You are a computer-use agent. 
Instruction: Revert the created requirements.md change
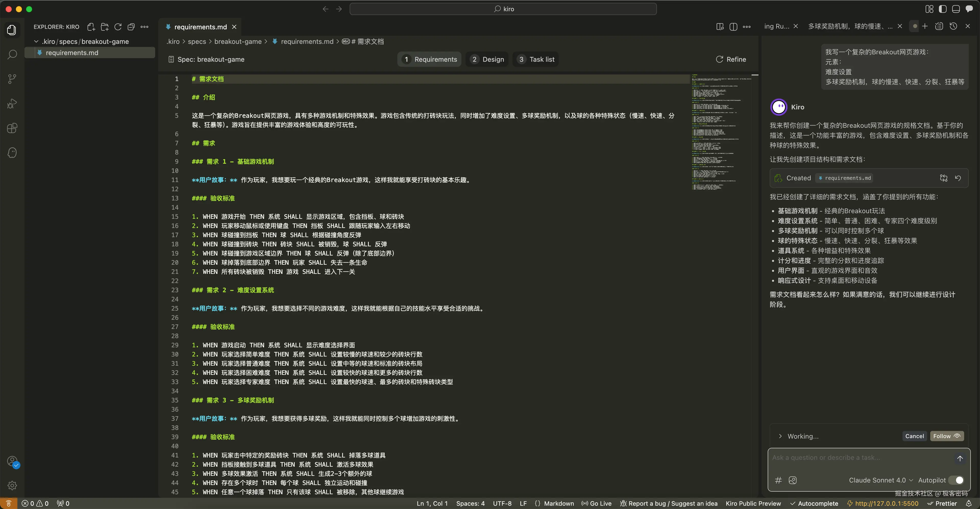(958, 178)
